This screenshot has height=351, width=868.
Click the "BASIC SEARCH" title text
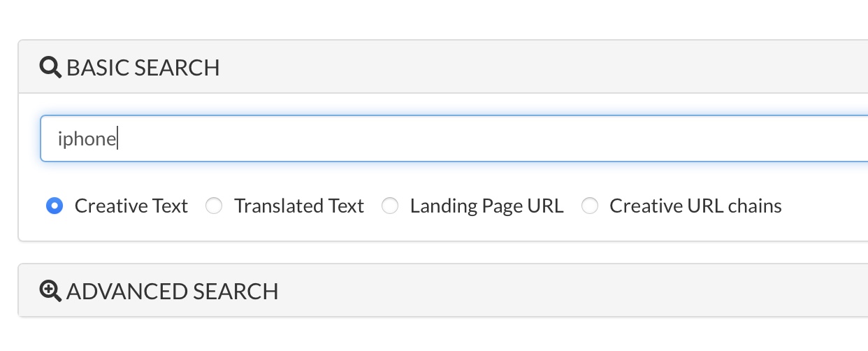pos(143,68)
